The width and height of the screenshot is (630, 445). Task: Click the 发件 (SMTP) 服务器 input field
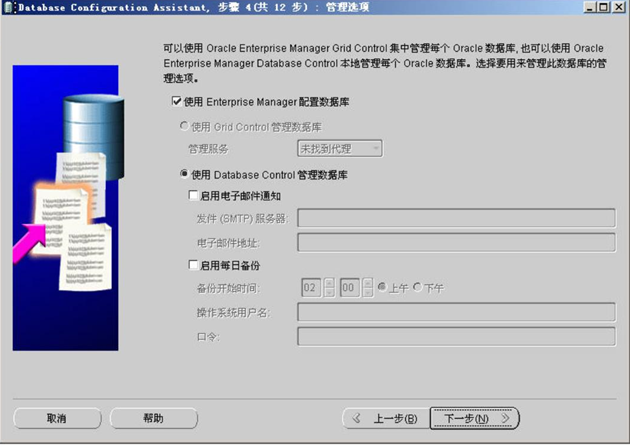456,218
